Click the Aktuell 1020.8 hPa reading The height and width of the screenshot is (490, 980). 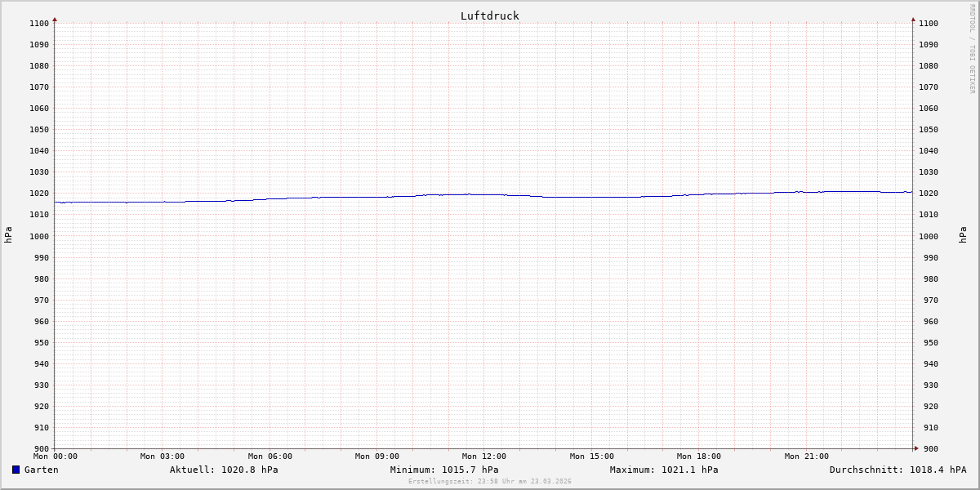(x=224, y=470)
